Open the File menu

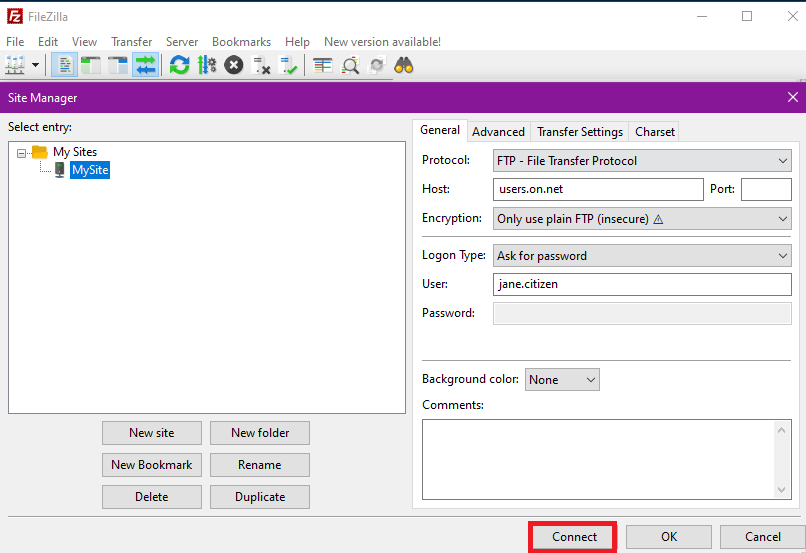click(15, 42)
